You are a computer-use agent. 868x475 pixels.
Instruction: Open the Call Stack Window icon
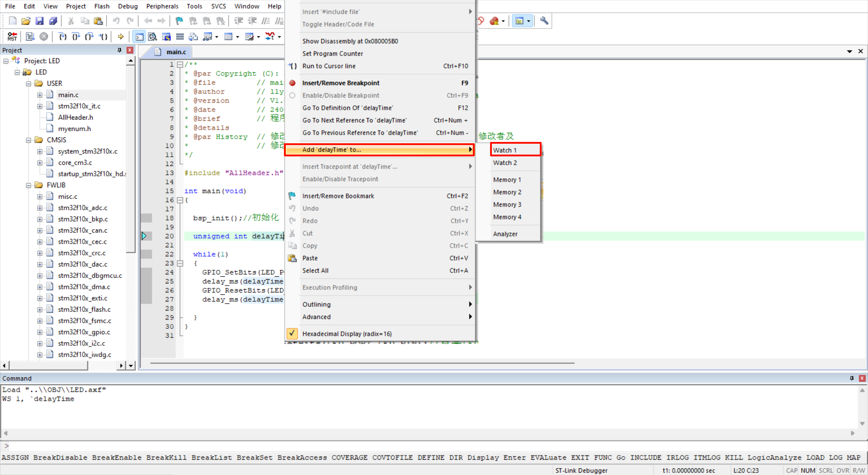click(193, 37)
